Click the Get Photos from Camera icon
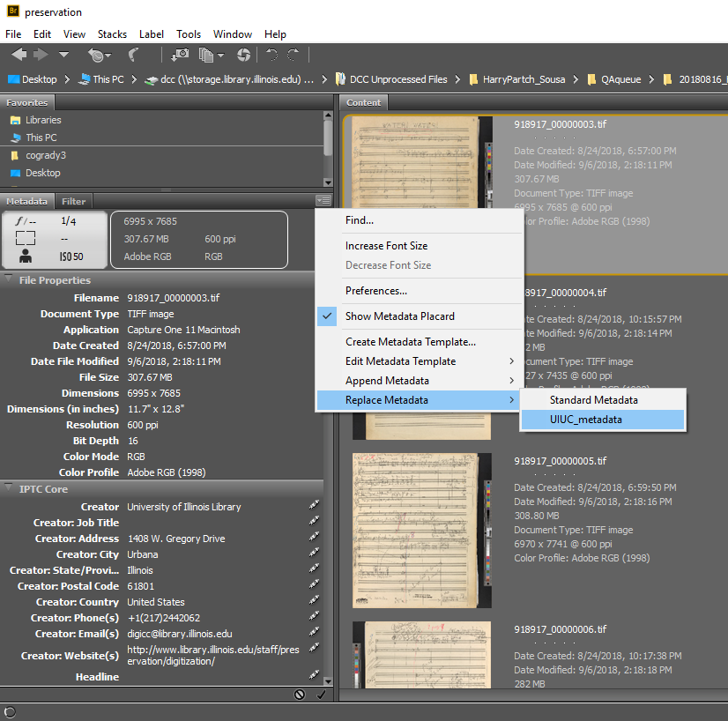Screen dimensions: 728x721 (180, 55)
